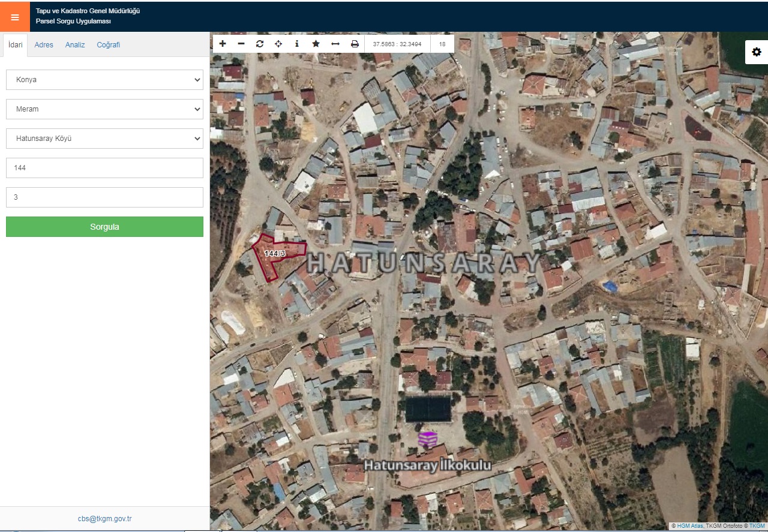This screenshot has width=768, height=532.
Task: Zoom in with the plus icon
Action: (x=223, y=44)
